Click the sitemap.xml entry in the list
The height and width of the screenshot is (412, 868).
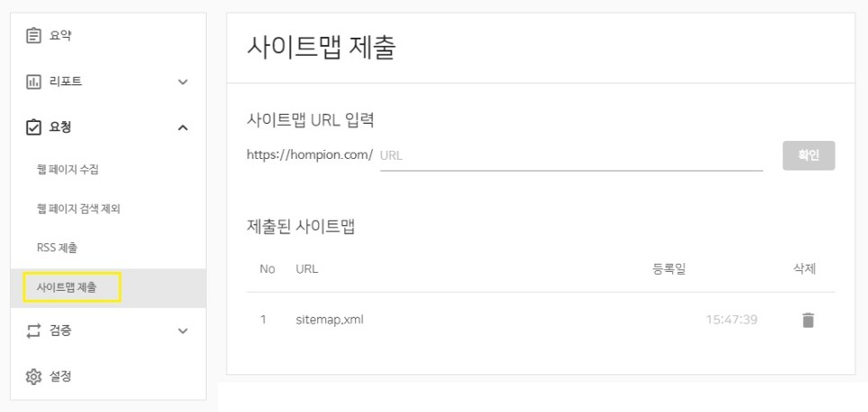(x=329, y=320)
